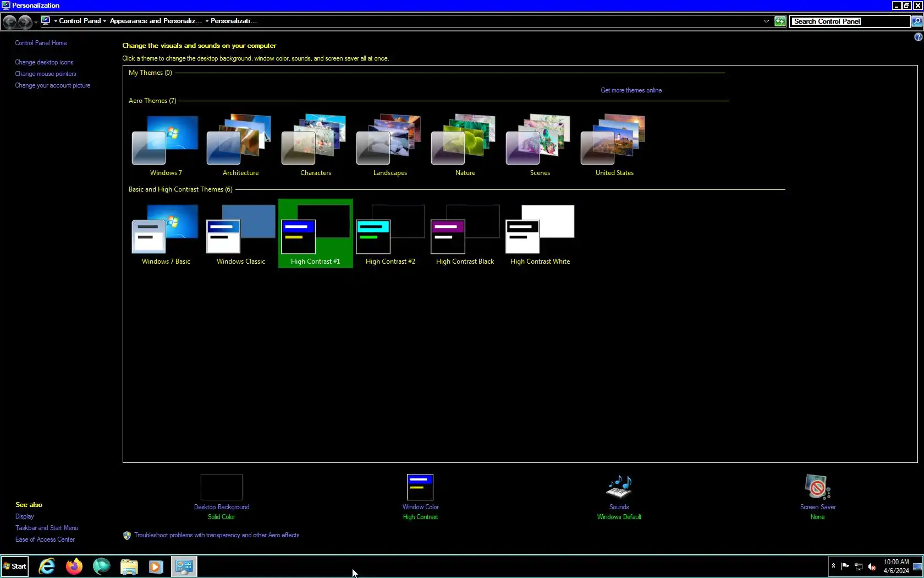Click the Personalization icon in the address bar
The width and height of the screenshot is (924, 578).
(x=46, y=21)
